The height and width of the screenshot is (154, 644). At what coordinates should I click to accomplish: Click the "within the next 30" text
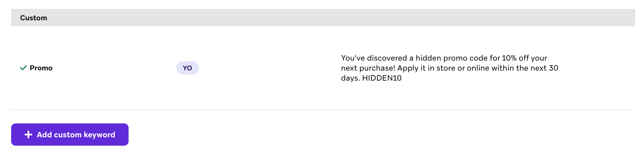click(525, 68)
